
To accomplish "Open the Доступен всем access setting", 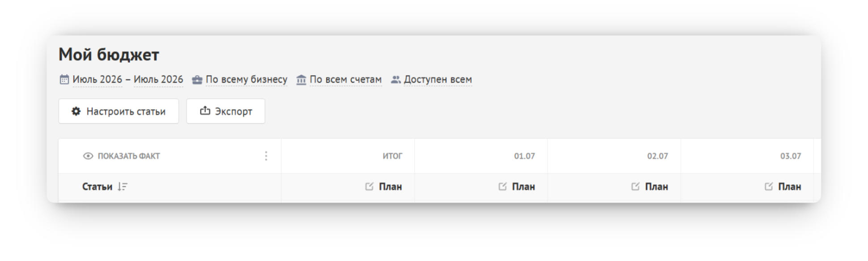I will 438,80.
